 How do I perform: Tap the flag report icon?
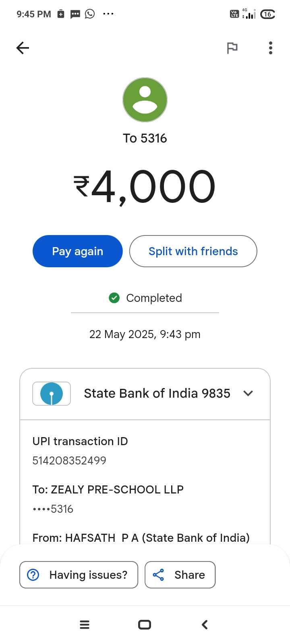point(232,48)
